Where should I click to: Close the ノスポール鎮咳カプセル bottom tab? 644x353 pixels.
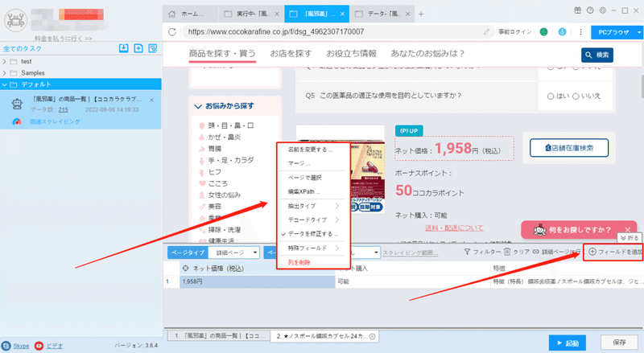372,336
